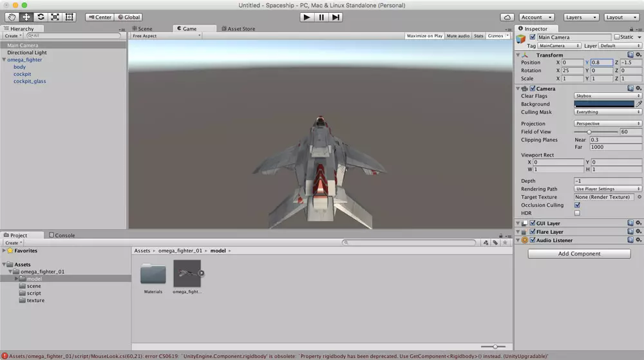The height and width of the screenshot is (360, 644).
Task: Open GUI Layer help icon
Action: (630, 223)
